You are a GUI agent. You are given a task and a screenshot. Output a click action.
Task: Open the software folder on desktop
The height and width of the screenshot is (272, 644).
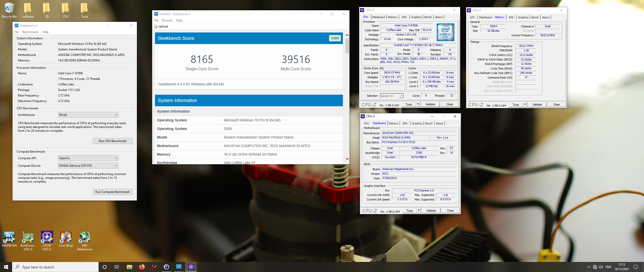click(x=28, y=10)
